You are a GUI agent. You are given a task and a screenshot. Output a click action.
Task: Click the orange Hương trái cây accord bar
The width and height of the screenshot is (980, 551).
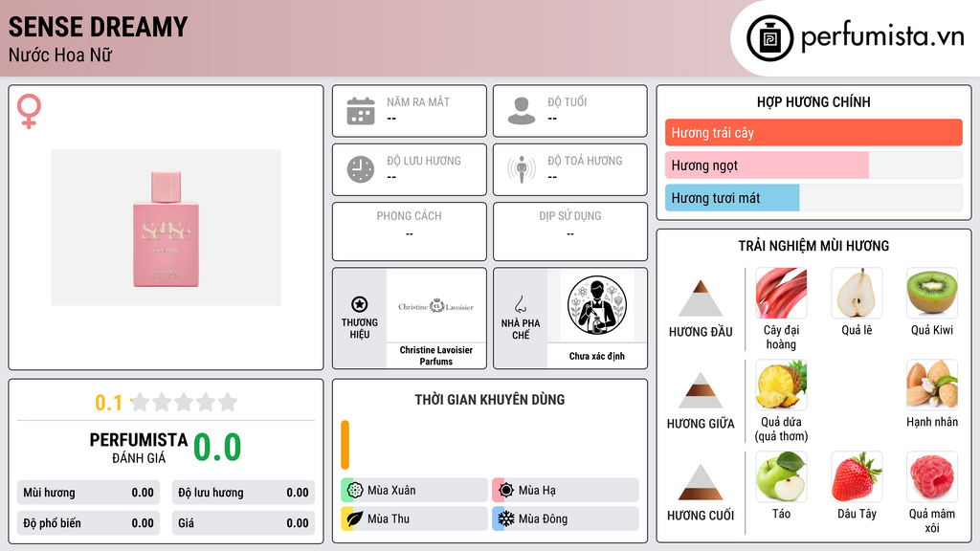[x=813, y=132]
